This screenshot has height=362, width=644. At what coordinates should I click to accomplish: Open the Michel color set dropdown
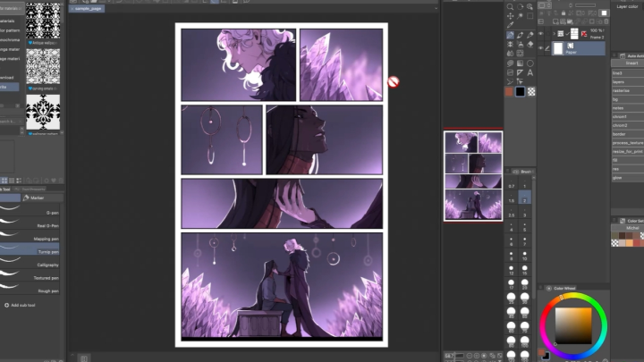point(632,228)
